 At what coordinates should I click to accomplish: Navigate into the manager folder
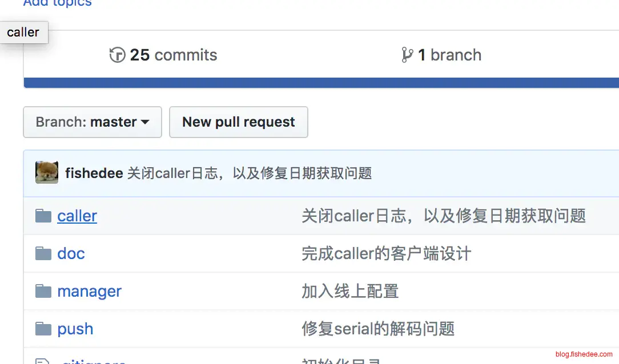(90, 291)
